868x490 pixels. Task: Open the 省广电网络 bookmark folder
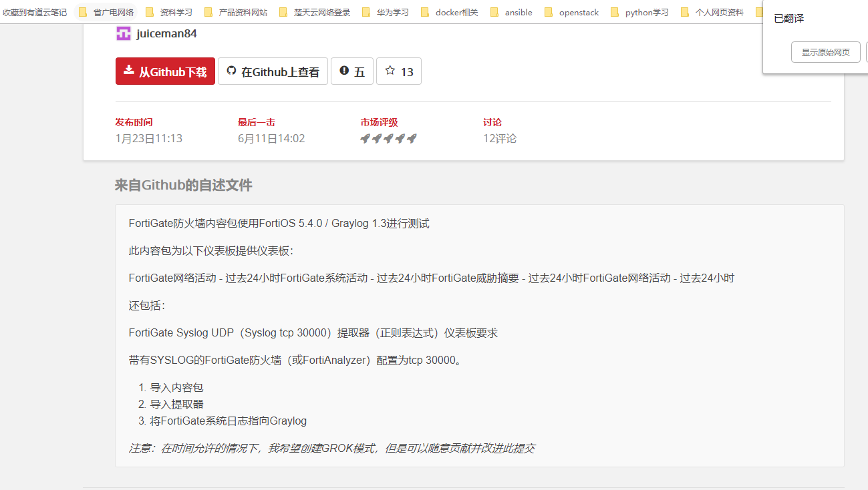[x=107, y=12]
